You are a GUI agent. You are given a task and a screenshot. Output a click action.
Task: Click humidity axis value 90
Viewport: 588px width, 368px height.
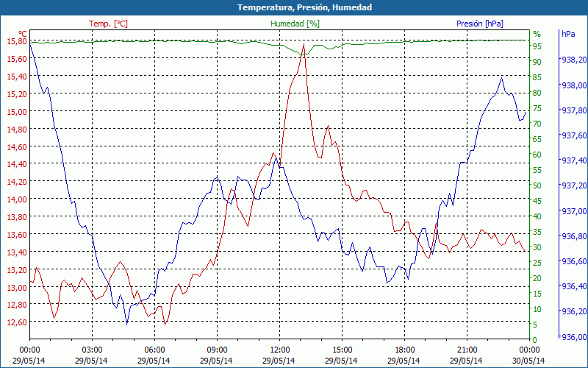click(x=537, y=62)
